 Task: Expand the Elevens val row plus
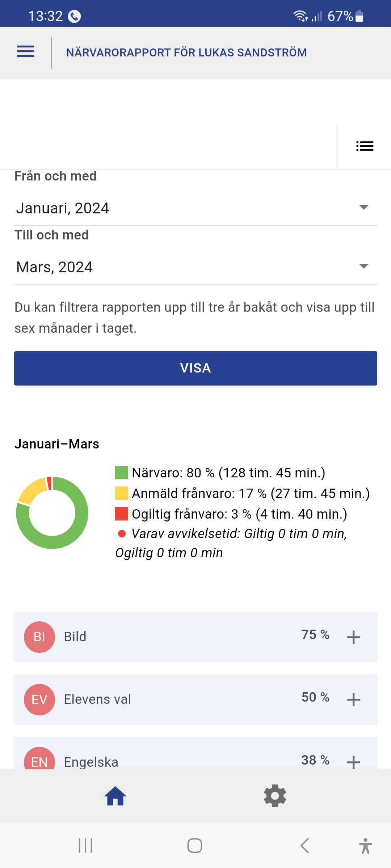(353, 700)
